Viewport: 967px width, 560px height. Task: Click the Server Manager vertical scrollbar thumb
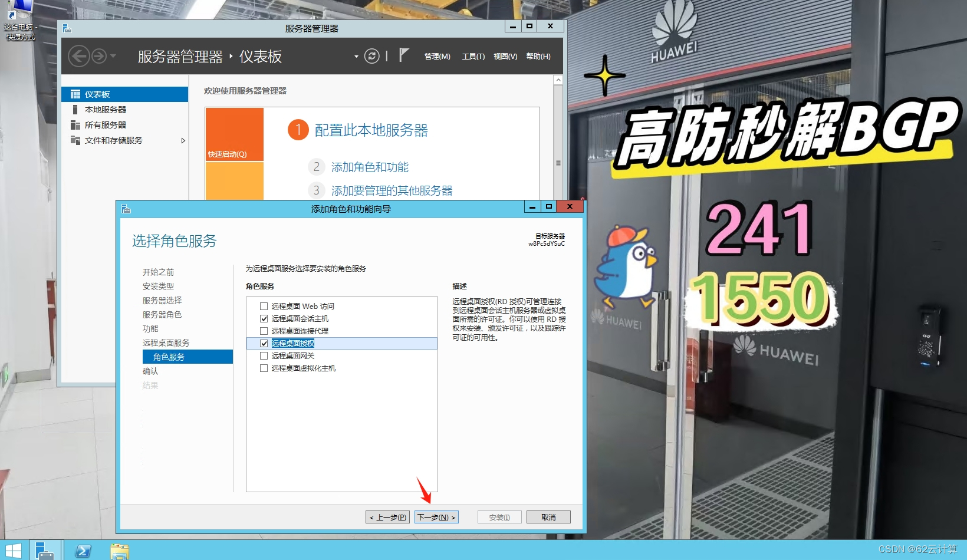click(558, 163)
